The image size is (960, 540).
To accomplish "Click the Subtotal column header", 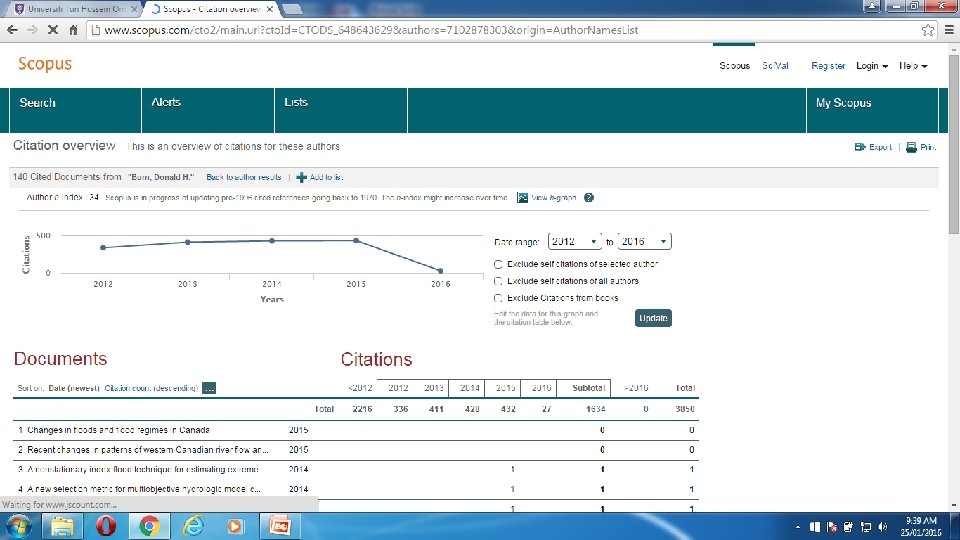I will pos(588,388).
